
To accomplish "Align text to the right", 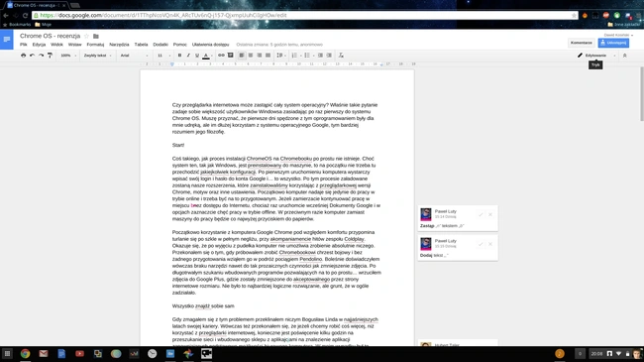I will click(260, 56).
